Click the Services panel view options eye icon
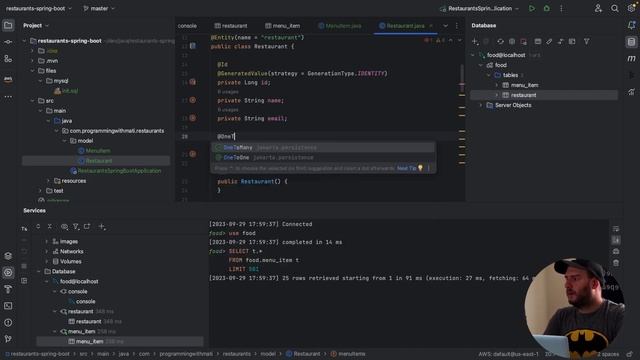The image size is (640, 360). pos(64,227)
